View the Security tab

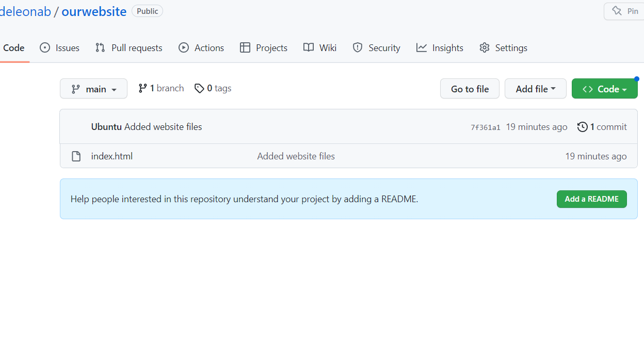[377, 48]
